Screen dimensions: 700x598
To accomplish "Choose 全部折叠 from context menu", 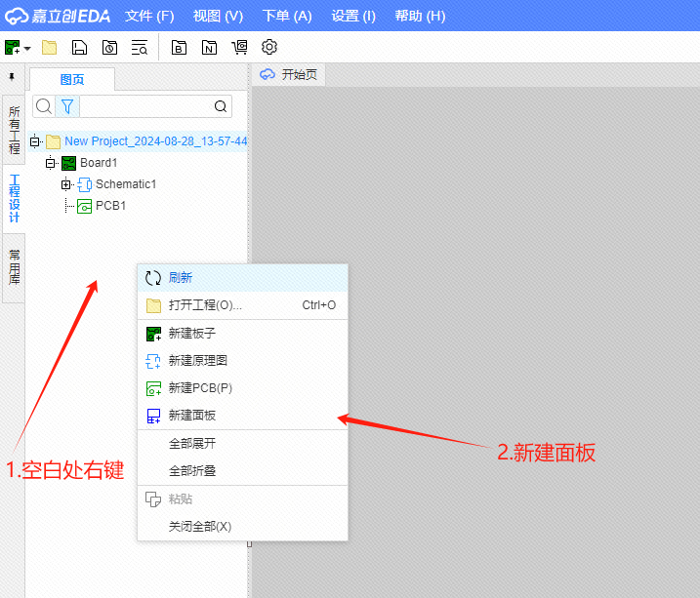I will (242, 471).
